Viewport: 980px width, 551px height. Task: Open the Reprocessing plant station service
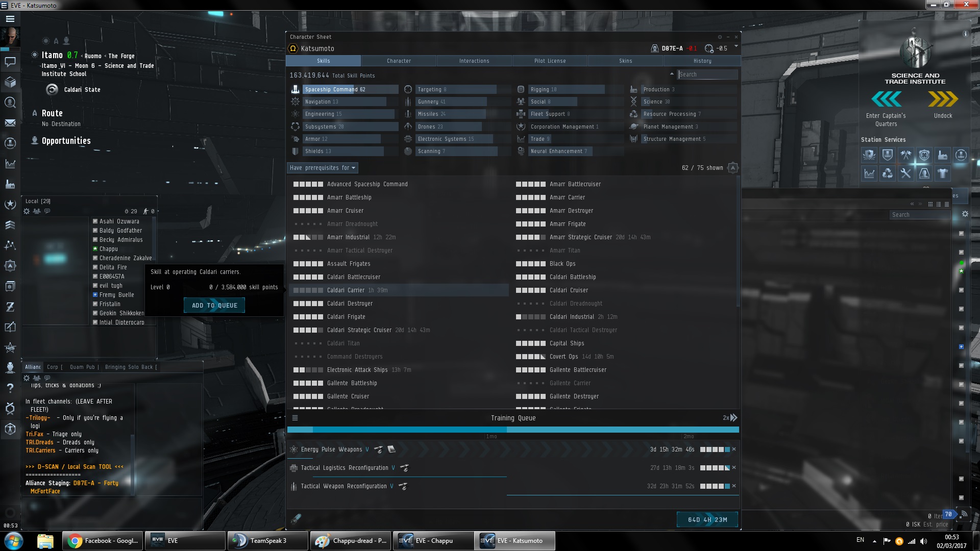point(887,173)
